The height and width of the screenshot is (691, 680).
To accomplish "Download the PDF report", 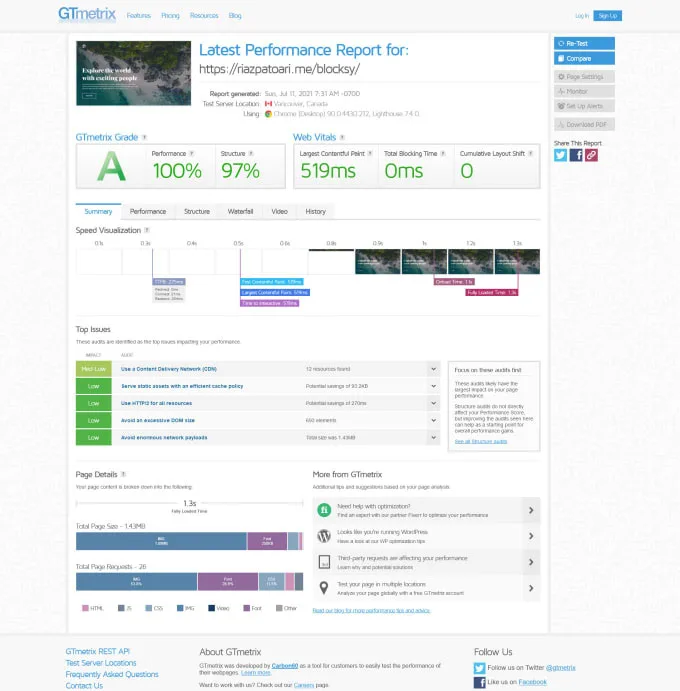I will click(x=584, y=124).
